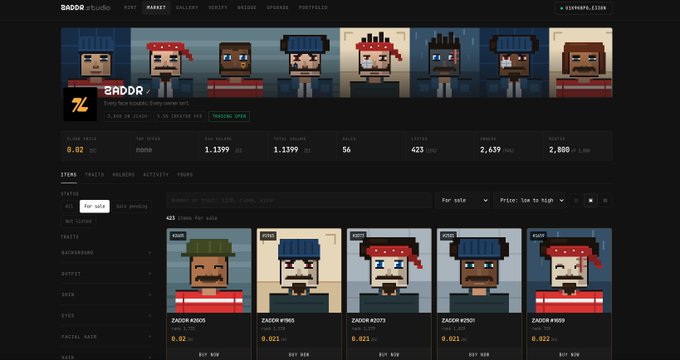Image resolution: width=680 pixels, height=360 pixels.
Task: Switch to the Yours tab
Action: [x=185, y=175]
